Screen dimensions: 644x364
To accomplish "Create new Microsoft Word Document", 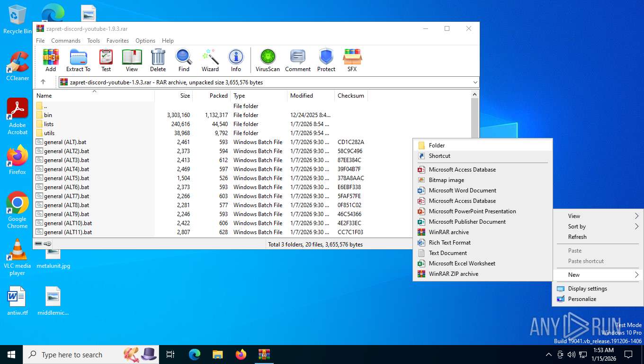I will point(483,191).
